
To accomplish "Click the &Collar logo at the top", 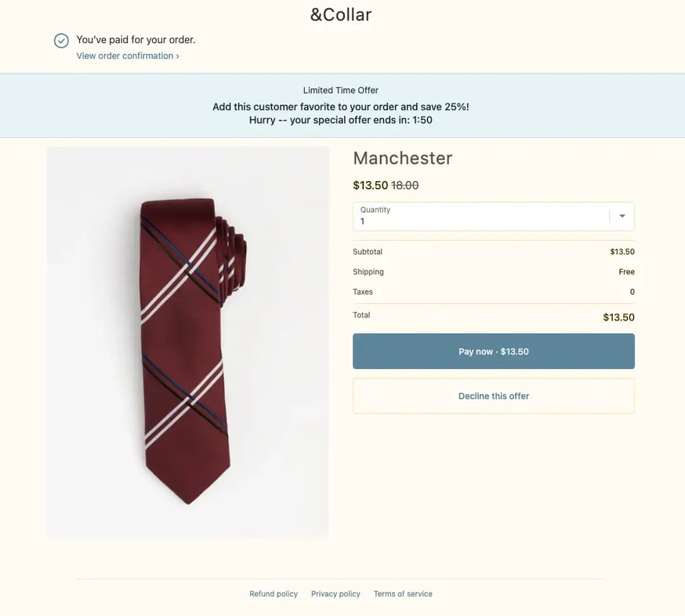I will click(341, 14).
